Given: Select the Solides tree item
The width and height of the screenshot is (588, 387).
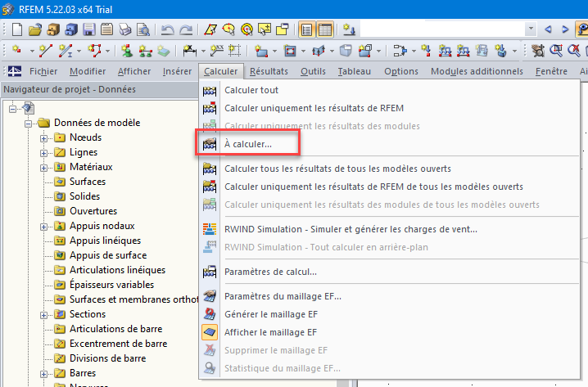Looking at the screenshot, I should [x=84, y=196].
